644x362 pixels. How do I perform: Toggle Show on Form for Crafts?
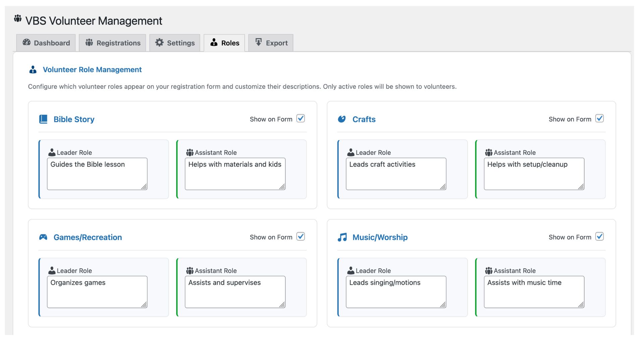[599, 119]
